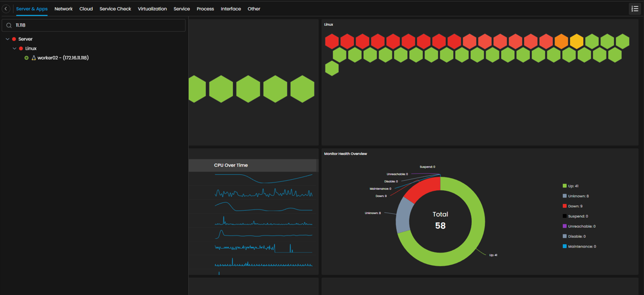Focus the search field containing 11.118
Image resolution: width=644 pixels, height=295 pixels.
(99, 25)
